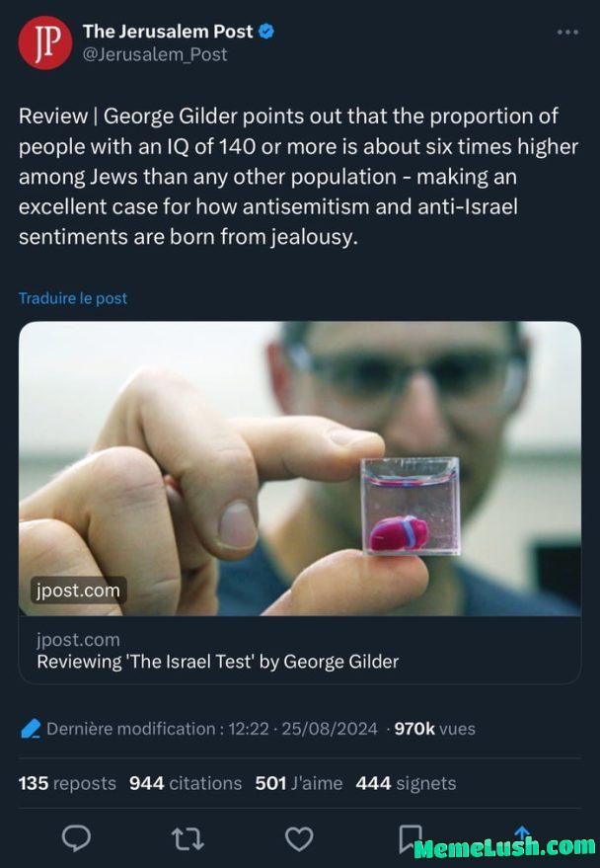Open the 944 citations list
The image size is (600, 868).
point(185,783)
